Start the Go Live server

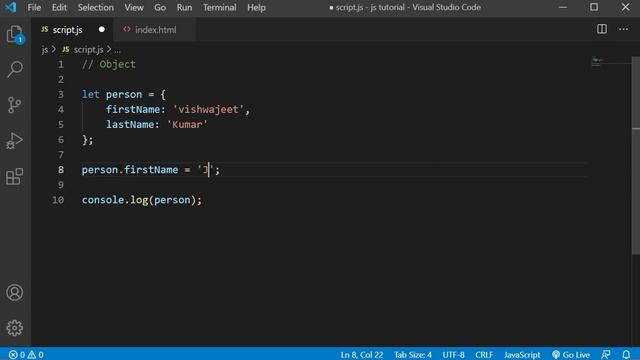pyautogui.click(x=571, y=354)
